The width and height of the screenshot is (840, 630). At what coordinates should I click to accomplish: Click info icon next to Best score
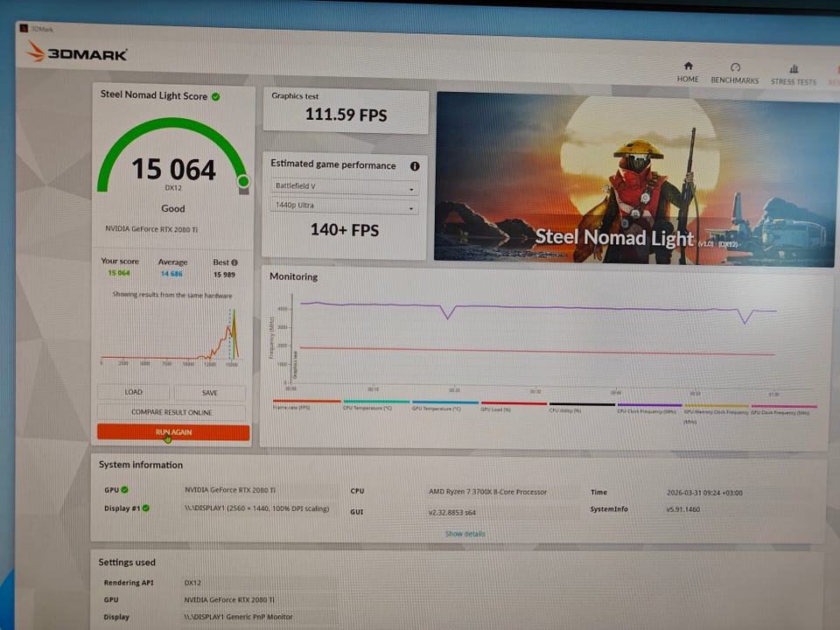[234, 262]
